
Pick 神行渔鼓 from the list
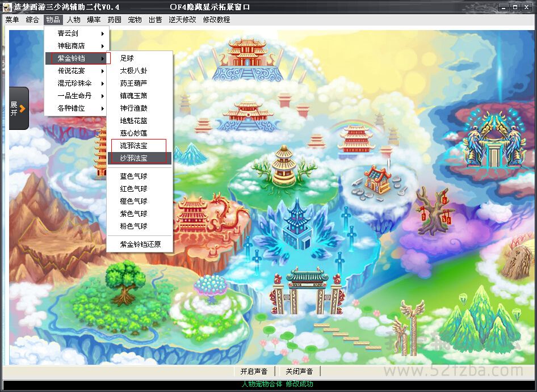pyautogui.click(x=140, y=108)
